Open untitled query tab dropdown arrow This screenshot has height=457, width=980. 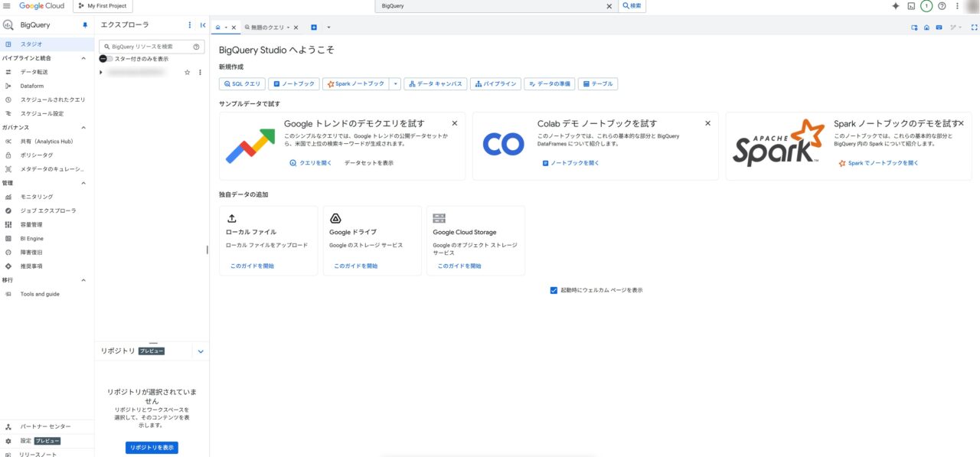click(288, 28)
